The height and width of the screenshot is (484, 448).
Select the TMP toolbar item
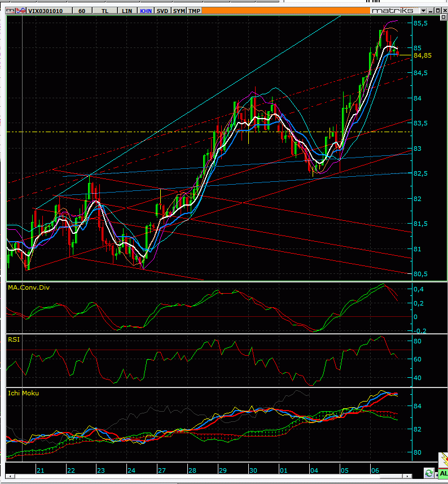click(x=194, y=11)
